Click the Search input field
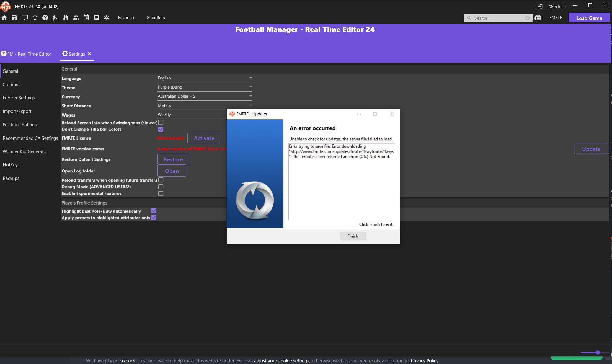Image resolution: width=612 pixels, height=364 pixels. coord(498,18)
